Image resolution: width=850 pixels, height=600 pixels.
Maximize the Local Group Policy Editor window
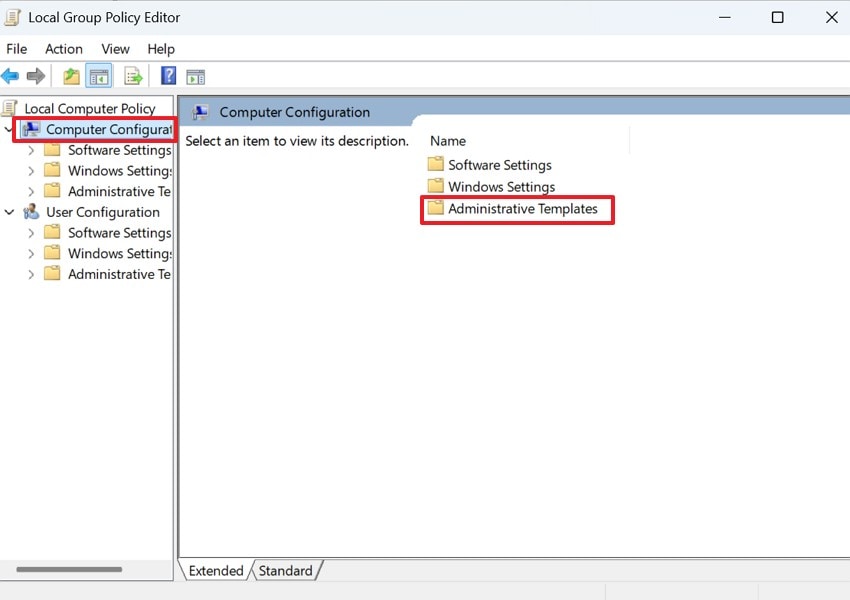pyautogui.click(x=777, y=17)
